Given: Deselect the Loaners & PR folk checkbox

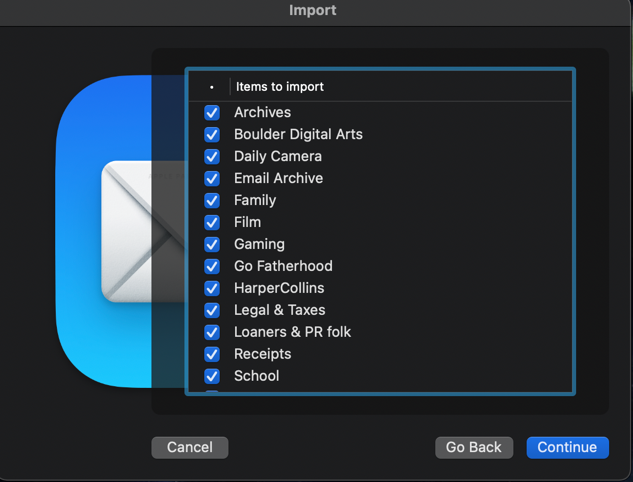Looking at the screenshot, I should click(x=212, y=333).
